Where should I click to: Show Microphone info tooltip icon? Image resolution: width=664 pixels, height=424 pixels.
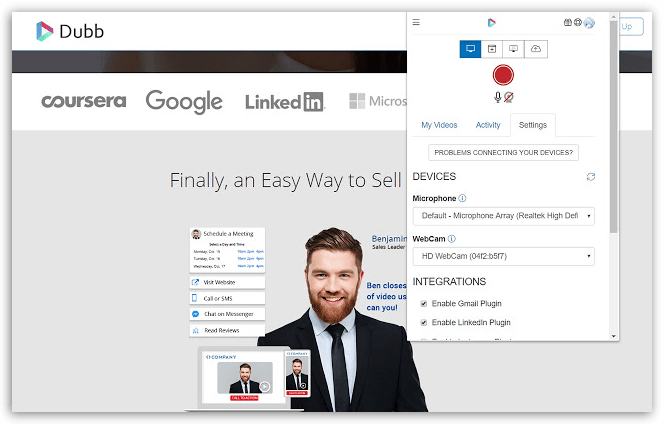tap(462, 198)
